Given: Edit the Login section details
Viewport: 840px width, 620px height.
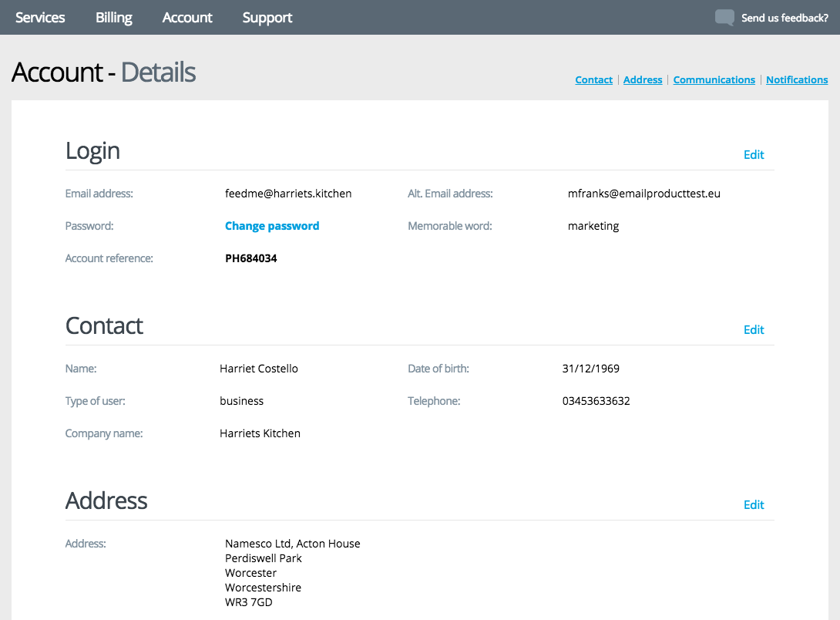Looking at the screenshot, I should [x=753, y=155].
